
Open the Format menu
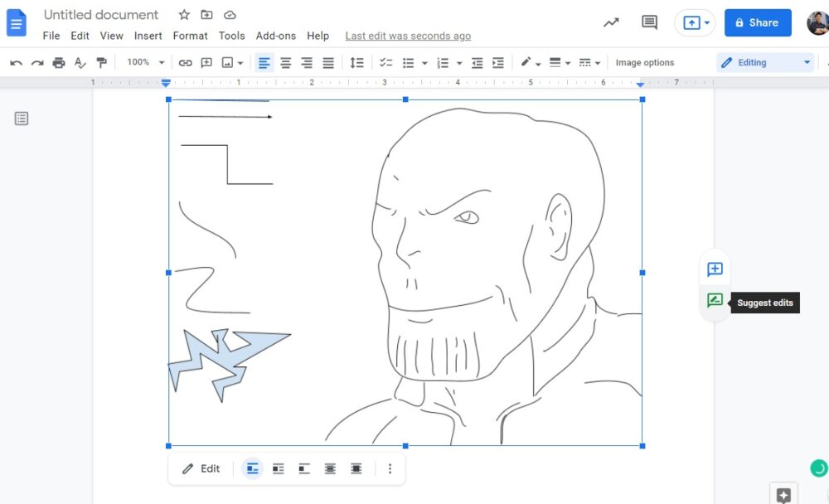click(x=190, y=36)
